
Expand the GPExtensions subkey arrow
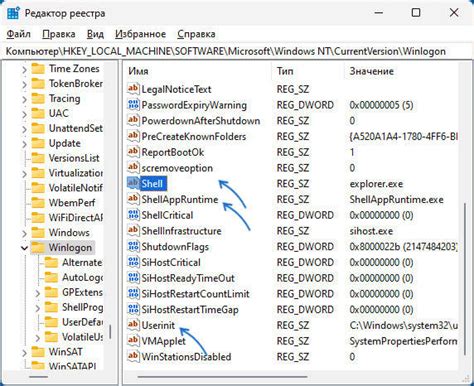[x=38, y=293]
